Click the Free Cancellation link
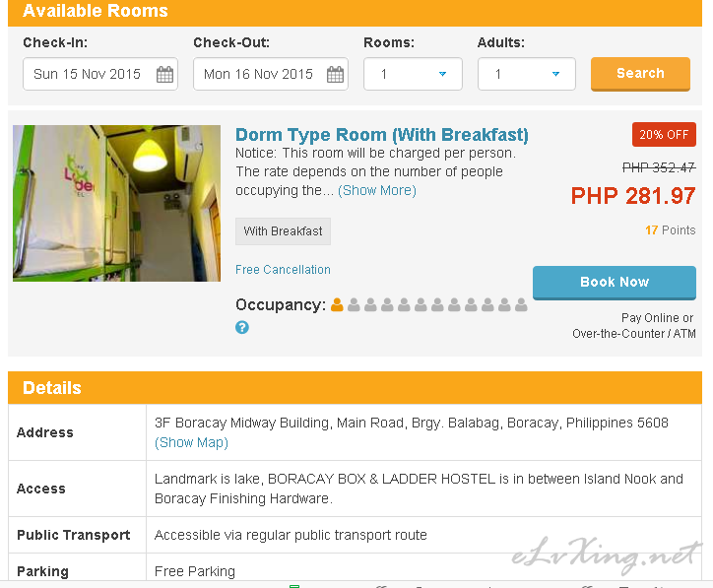This screenshot has height=588, width=713. pyautogui.click(x=283, y=270)
